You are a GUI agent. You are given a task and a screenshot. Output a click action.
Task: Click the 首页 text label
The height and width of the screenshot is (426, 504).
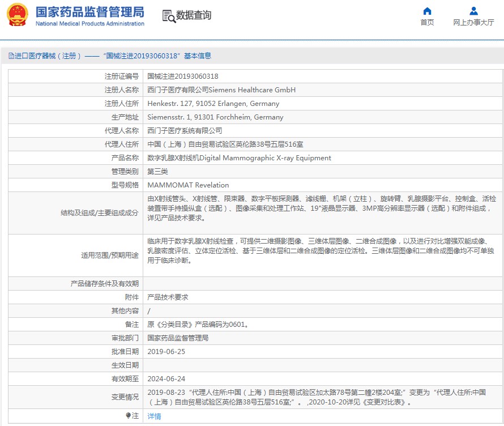[x=427, y=22]
